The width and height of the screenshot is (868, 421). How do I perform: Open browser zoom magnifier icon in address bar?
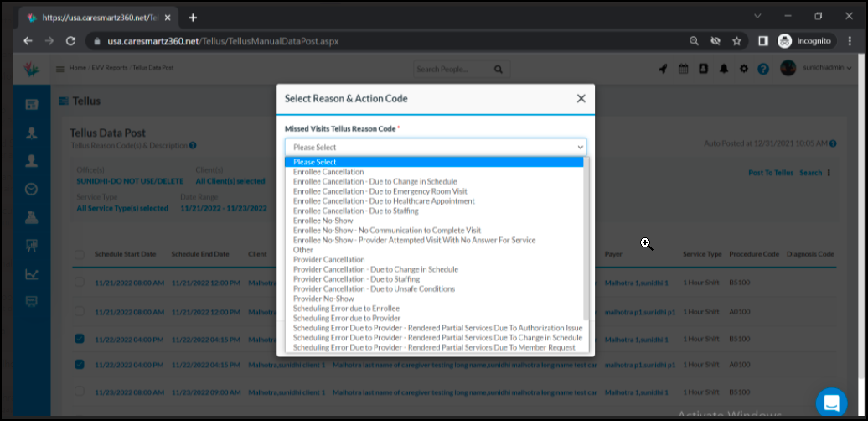694,41
